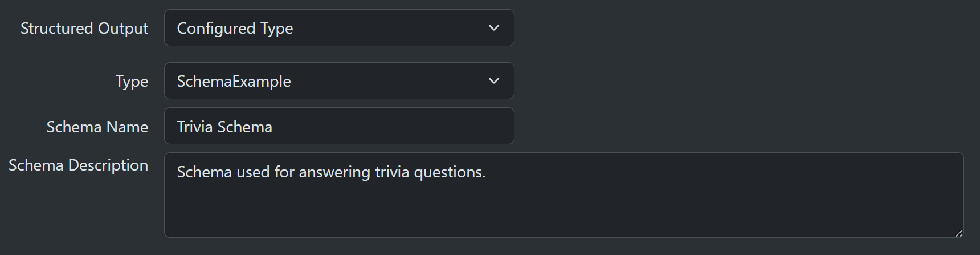
Task: Click the chevron arrow beside Configured Type
Action: [x=494, y=28]
